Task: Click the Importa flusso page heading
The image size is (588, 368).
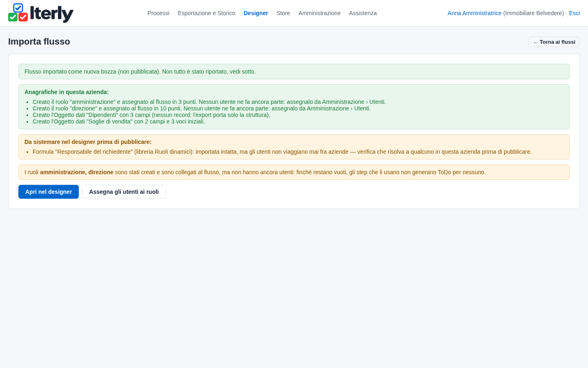Action: click(x=39, y=42)
